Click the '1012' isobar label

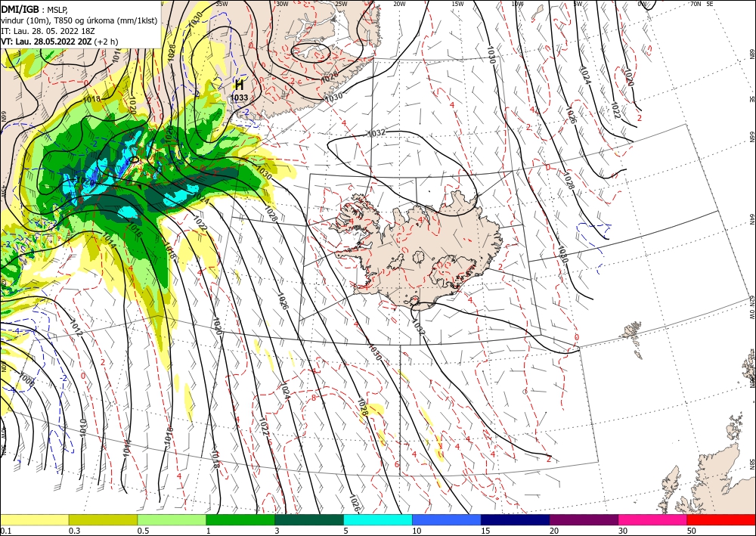pyautogui.click(x=76, y=327)
